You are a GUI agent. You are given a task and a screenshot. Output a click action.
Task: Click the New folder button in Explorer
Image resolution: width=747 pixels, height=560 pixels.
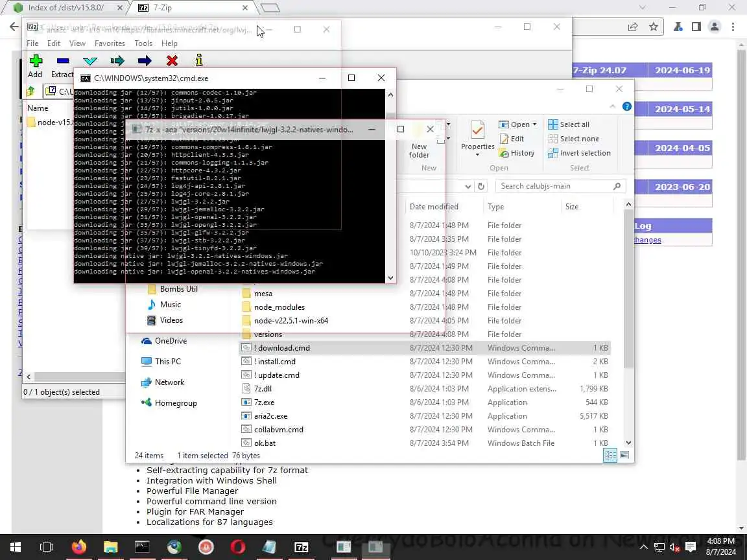pyautogui.click(x=420, y=139)
